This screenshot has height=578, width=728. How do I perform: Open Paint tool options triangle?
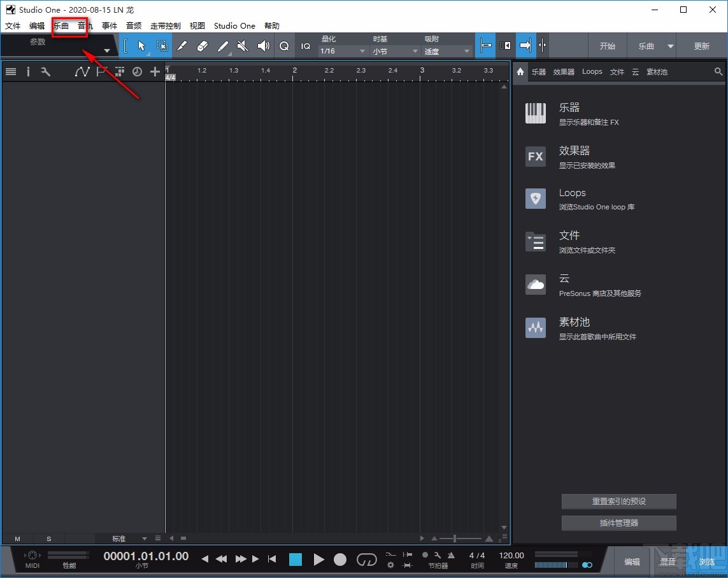230,54
